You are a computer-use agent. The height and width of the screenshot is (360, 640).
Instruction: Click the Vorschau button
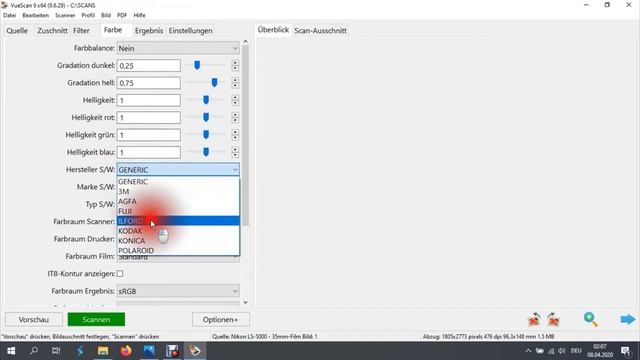(x=33, y=320)
